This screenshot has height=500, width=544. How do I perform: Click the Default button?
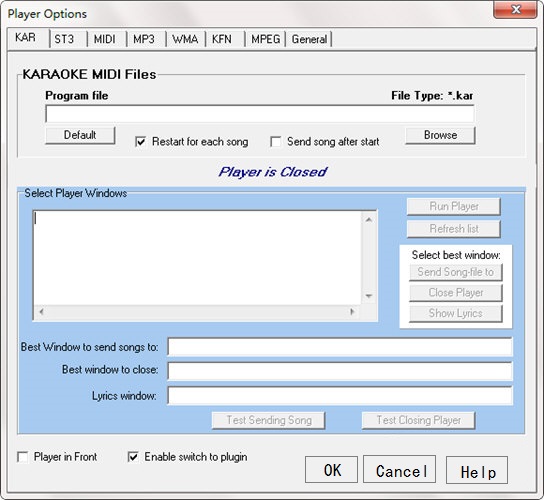pyautogui.click(x=80, y=135)
